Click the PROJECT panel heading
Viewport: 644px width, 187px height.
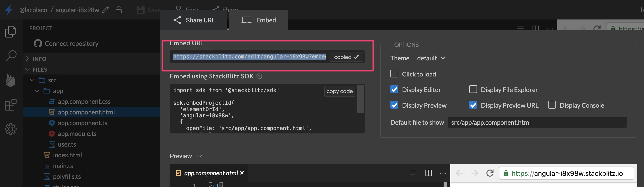tap(41, 28)
